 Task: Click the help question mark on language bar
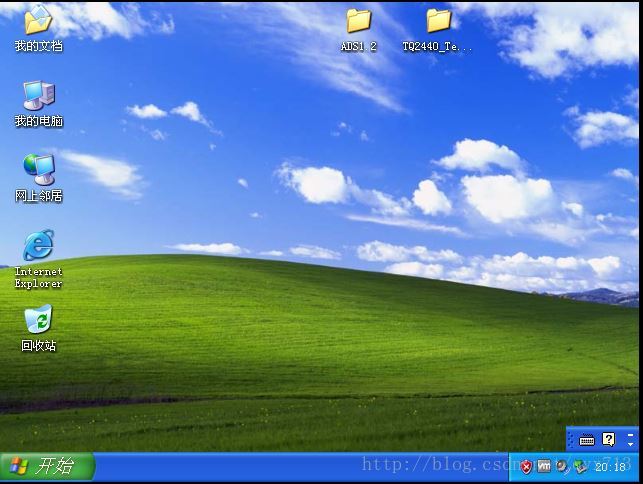(x=609, y=440)
